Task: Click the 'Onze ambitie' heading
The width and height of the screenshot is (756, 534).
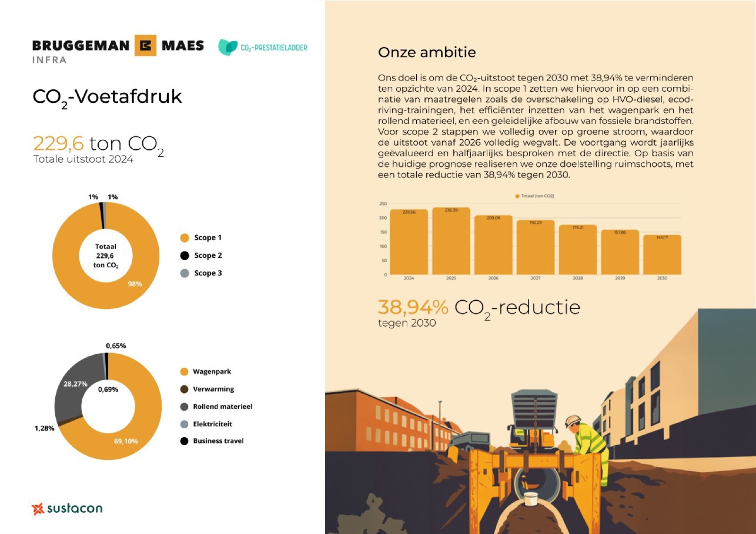Action: tap(427, 52)
